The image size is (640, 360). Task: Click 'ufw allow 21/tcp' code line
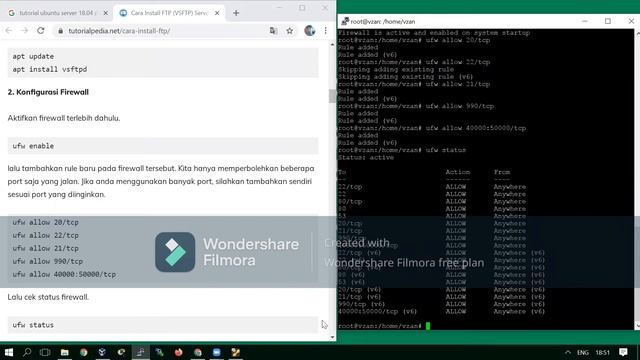click(45, 248)
